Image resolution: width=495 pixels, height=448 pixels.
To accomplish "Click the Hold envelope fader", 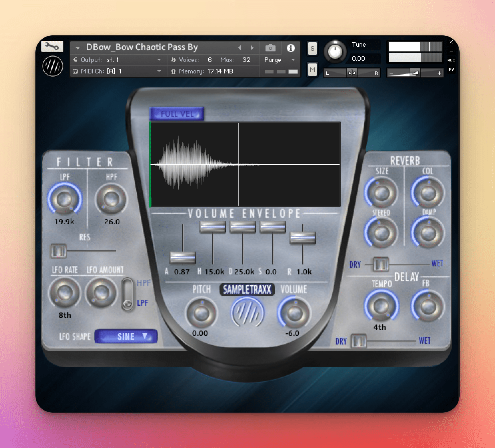I will pos(213,227).
